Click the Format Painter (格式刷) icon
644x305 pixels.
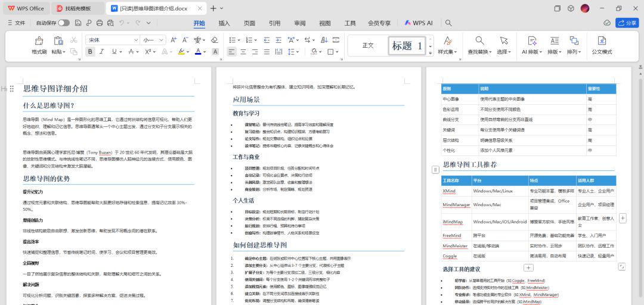39,41
